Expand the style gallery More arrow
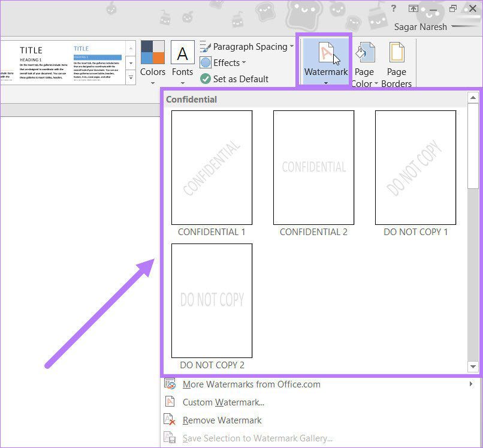Screen dimensions: 483x448 [x=131, y=77]
